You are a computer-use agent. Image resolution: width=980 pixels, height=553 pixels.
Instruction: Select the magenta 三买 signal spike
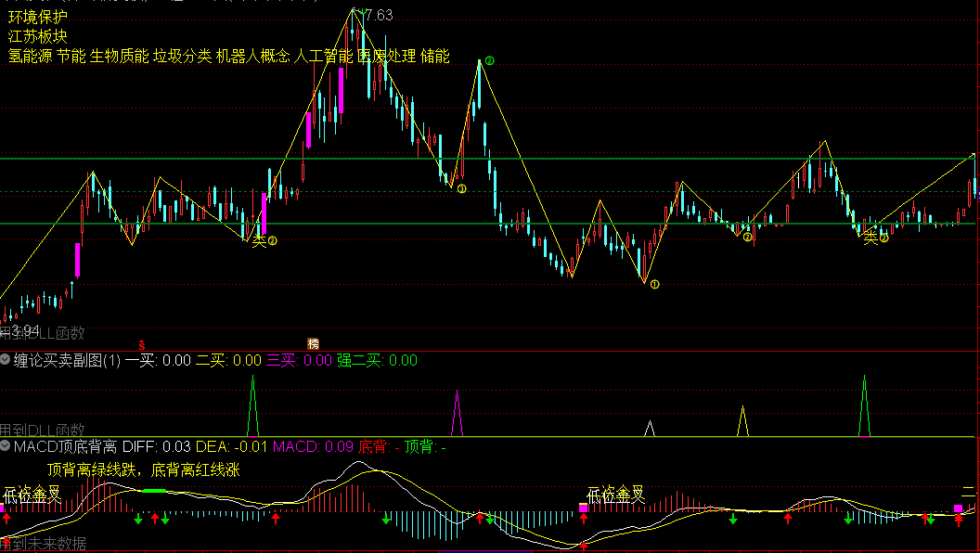(458, 413)
